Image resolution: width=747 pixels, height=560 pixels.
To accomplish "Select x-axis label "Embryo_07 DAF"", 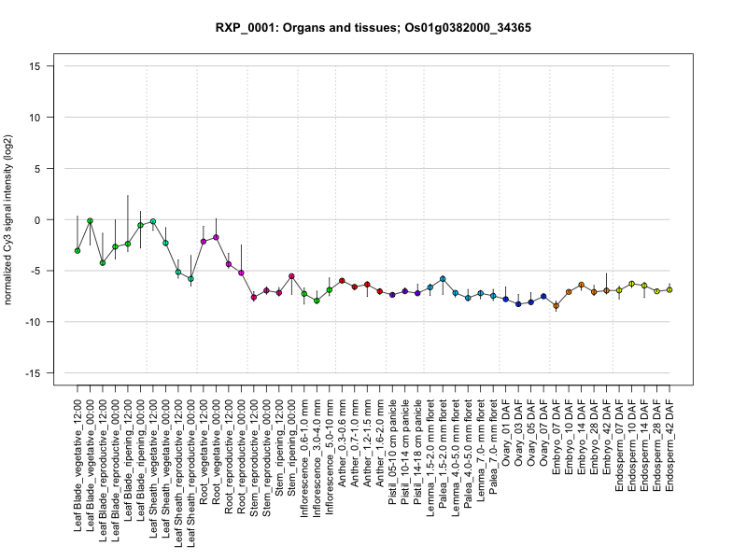I will [x=557, y=437].
